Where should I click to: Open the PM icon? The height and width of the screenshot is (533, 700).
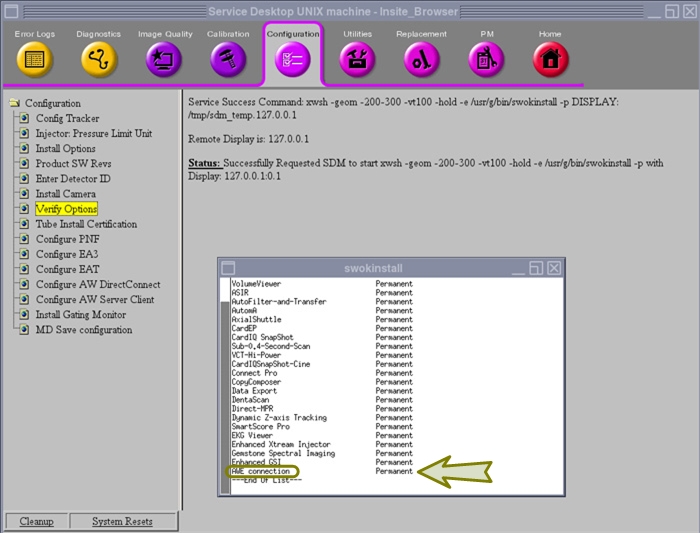(486, 59)
